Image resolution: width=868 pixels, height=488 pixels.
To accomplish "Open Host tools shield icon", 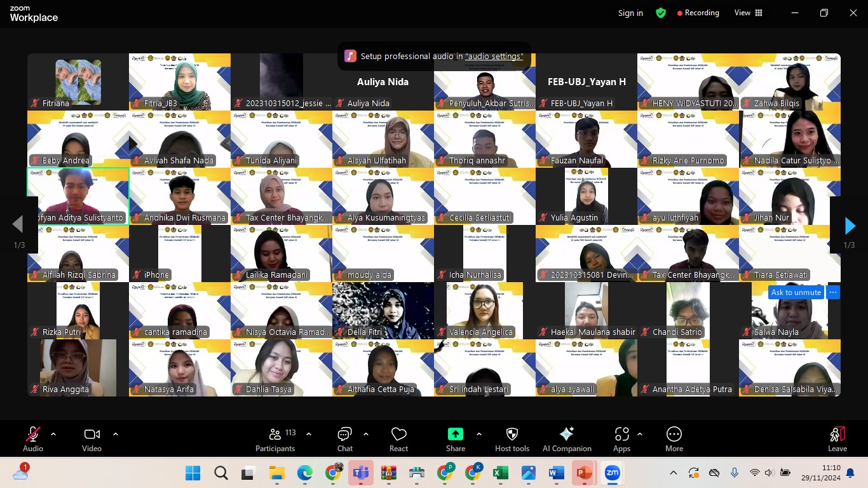I will click(512, 435).
